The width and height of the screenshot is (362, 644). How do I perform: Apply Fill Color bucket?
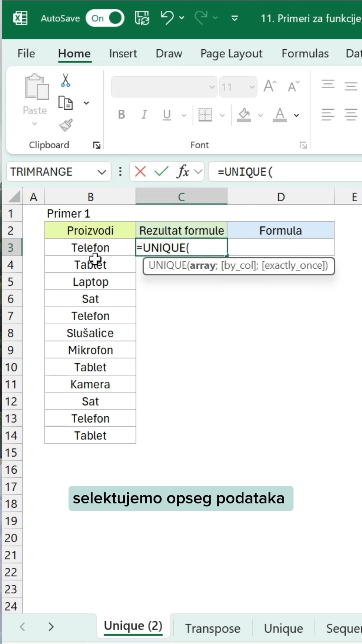[x=244, y=115]
